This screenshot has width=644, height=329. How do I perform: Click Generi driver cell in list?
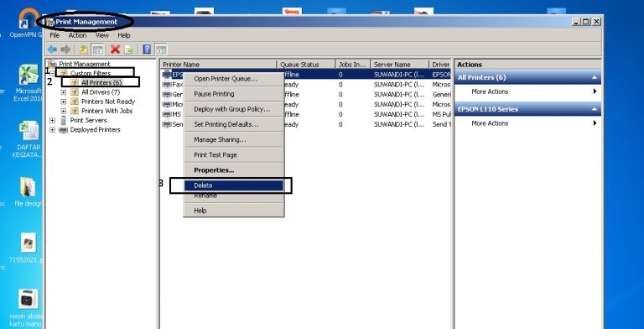coord(442,94)
